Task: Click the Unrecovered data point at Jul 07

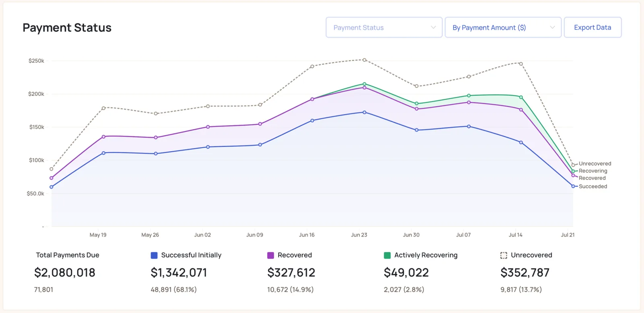Action: [469, 76]
